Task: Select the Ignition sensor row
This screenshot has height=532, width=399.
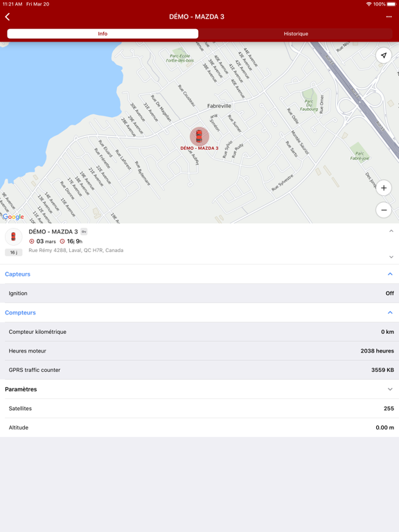Action: point(199,293)
